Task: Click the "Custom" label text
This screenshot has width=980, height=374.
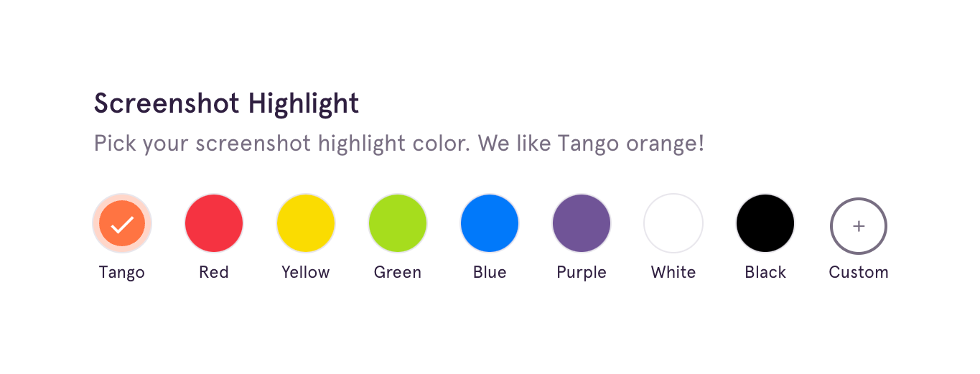Action: click(859, 273)
